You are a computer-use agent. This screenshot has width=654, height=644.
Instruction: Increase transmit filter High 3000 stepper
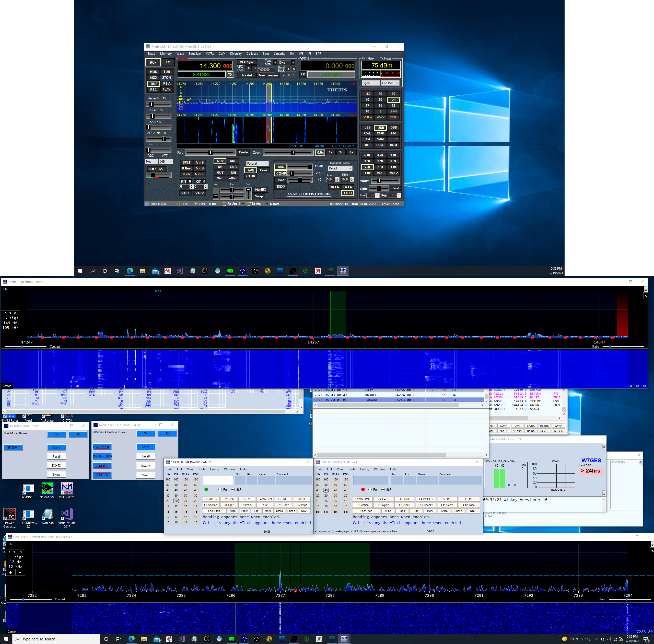352,178
